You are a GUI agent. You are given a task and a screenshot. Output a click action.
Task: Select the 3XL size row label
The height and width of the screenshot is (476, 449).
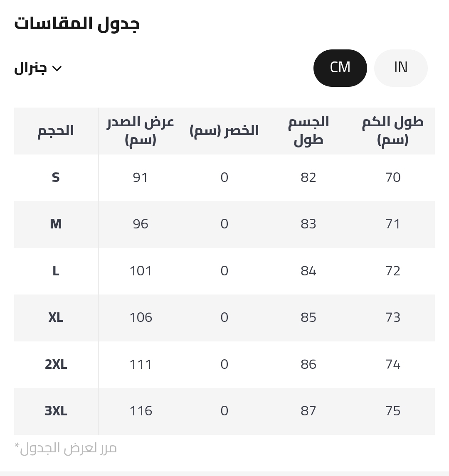[x=56, y=411]
